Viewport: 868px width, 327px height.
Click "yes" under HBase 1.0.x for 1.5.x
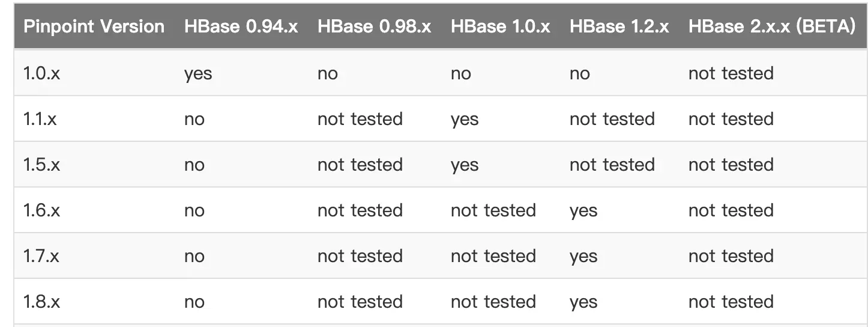[465, 165]
